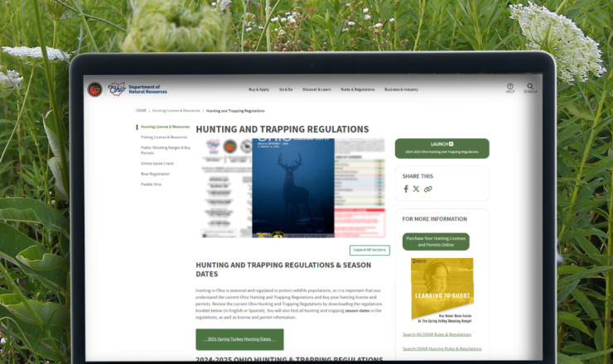Screen dimensions: 613x364
Task: Open Search All ODNR Rules & Regulations link
Action: click(437, 335)
